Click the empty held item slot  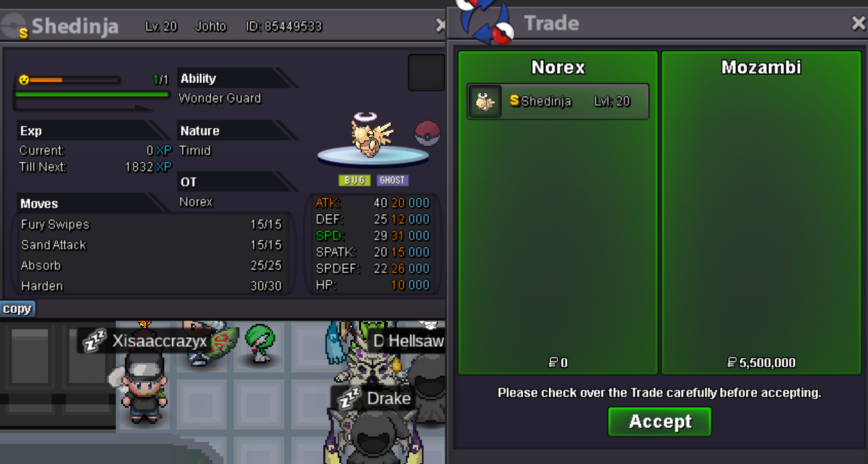click(426, 72)
